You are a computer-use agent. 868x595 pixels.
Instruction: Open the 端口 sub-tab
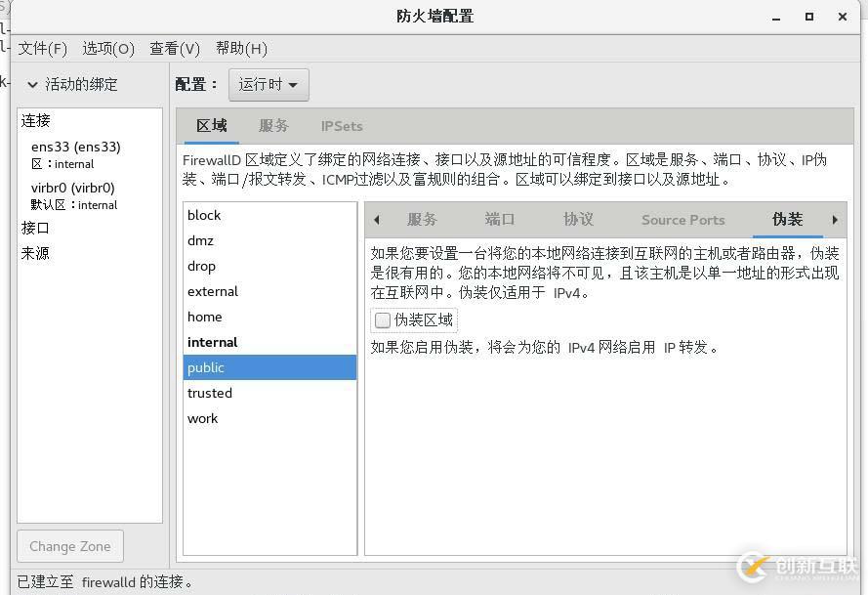(x=499, y=220)
